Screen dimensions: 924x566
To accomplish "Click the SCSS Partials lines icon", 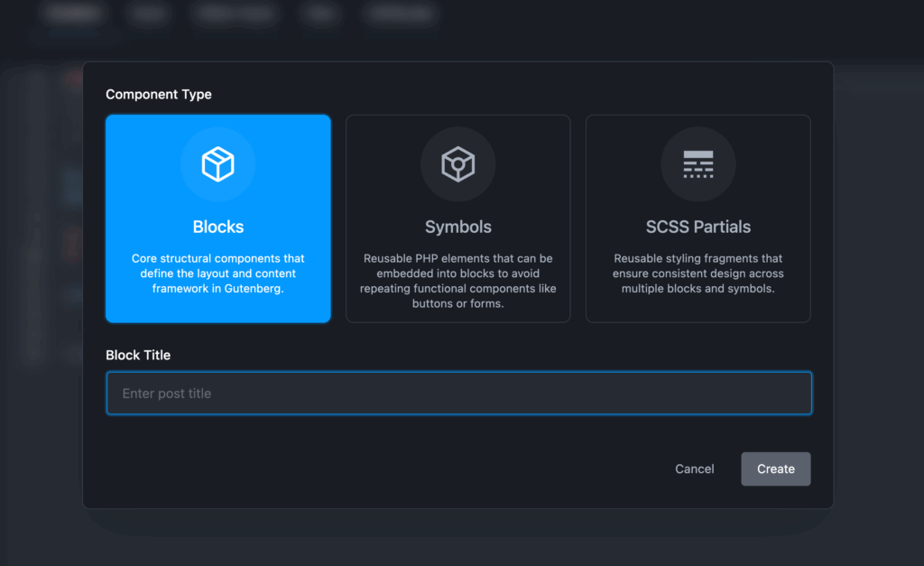I will pyautogui.click(x=698, y=164).
